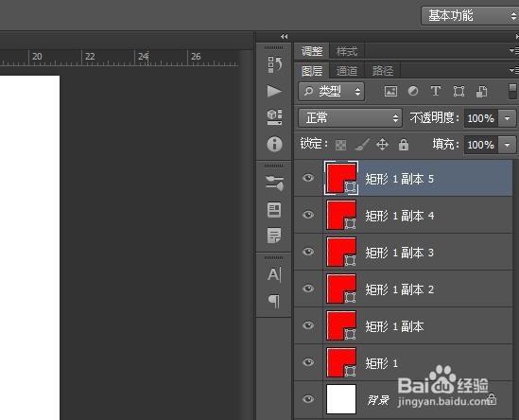This screenshot has height=420, width=519.
Task: Open the History panel icon
Action: (274, 64)
